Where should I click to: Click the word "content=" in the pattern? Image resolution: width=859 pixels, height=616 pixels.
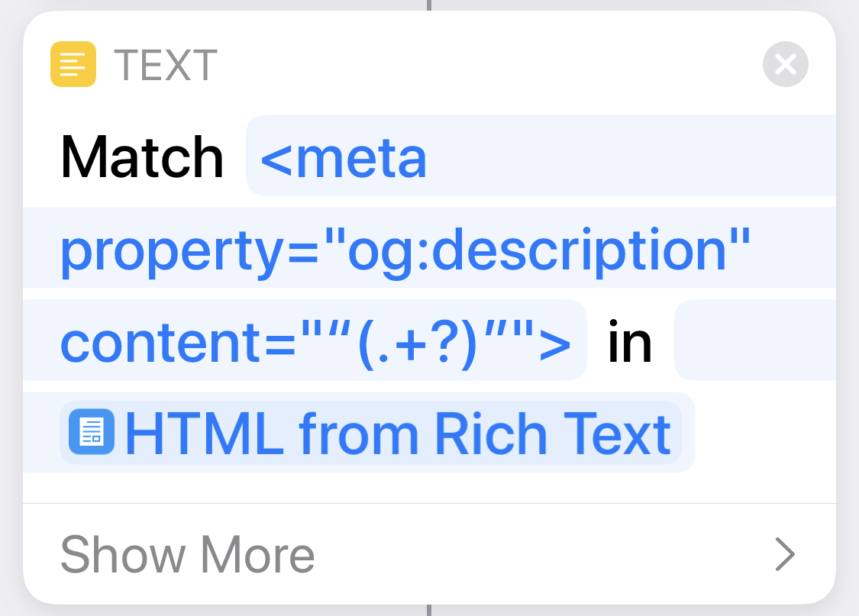[x=177, y=343]
